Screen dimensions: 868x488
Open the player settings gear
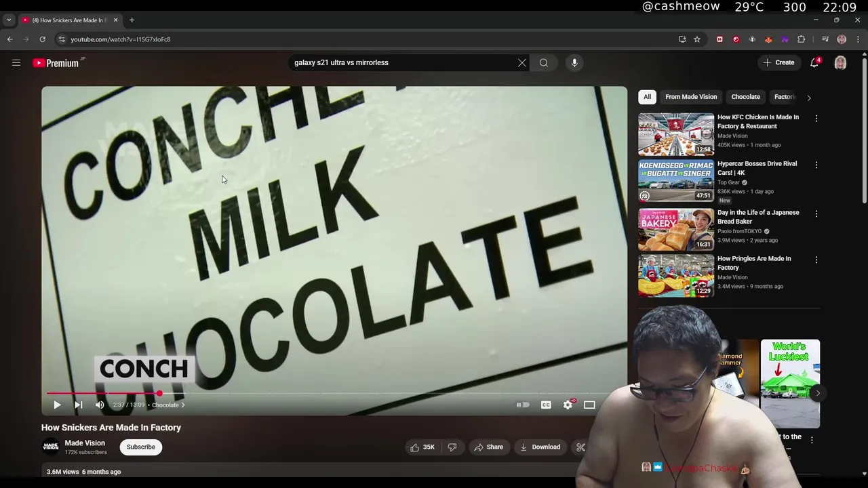pyautogui.click(x=568, y=405)
